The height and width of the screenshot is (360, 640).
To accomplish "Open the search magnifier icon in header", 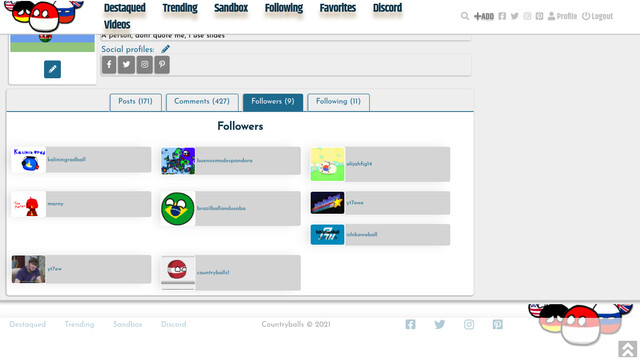I will [x=464, y=16].
